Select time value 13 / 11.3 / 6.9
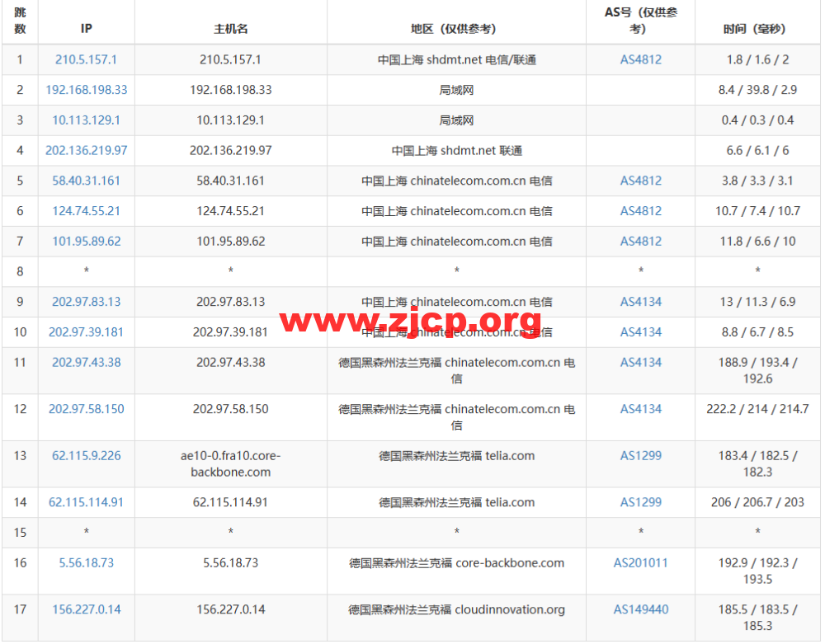 [757, 302]
